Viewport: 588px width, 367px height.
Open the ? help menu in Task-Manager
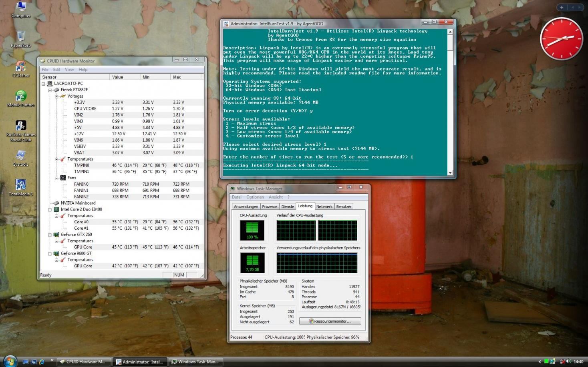click(288, 197)
